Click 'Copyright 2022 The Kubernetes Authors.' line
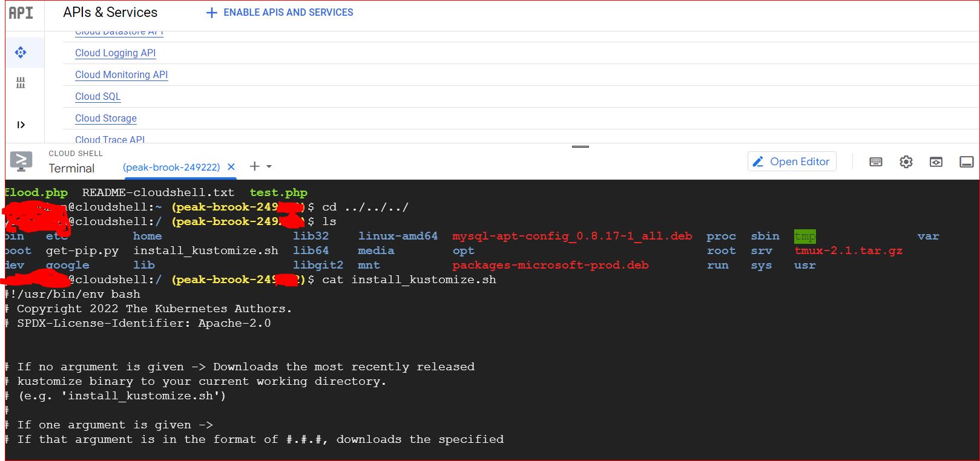980x461 pixels. [x=148, y=309]
